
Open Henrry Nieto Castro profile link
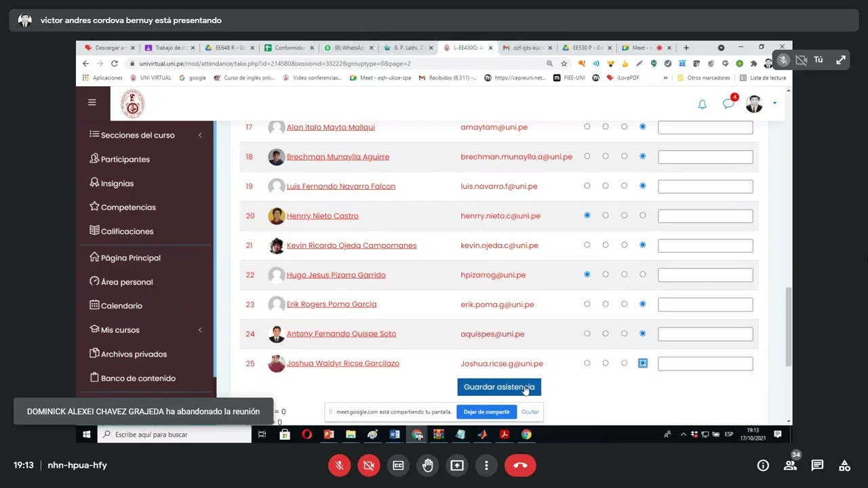322,216
